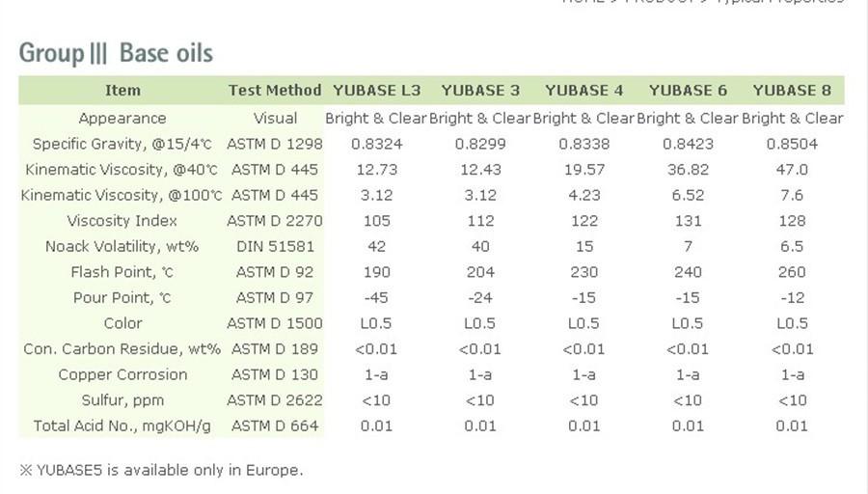Click the Group III Base oils heading

pos(116,52)
